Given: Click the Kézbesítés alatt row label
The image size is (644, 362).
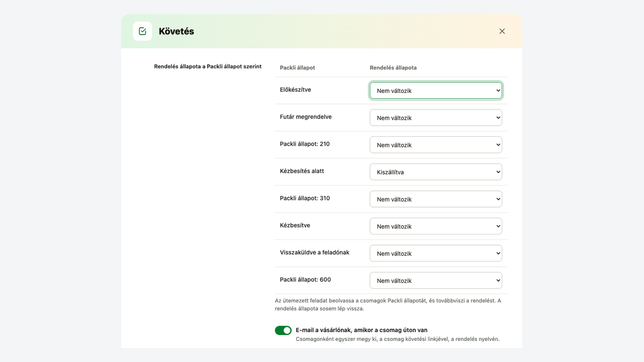Looking at the screenshot, I should tap(302, 171).
